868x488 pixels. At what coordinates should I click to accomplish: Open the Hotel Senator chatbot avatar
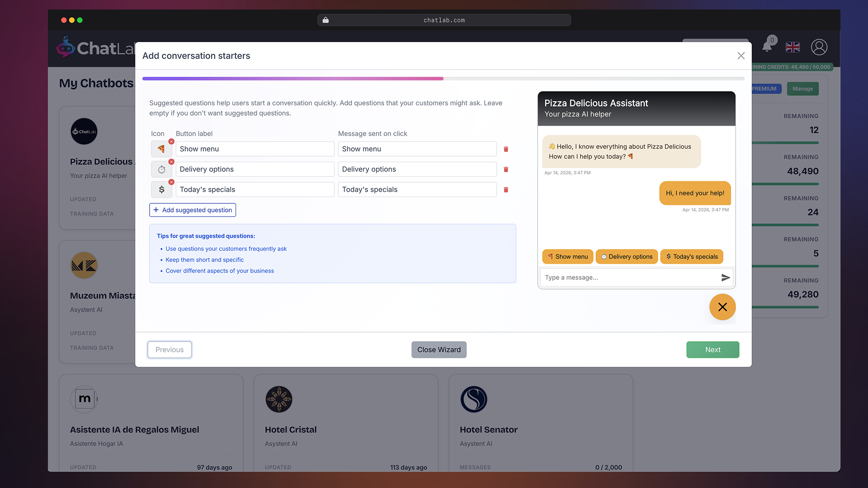(x=474, y=399)
